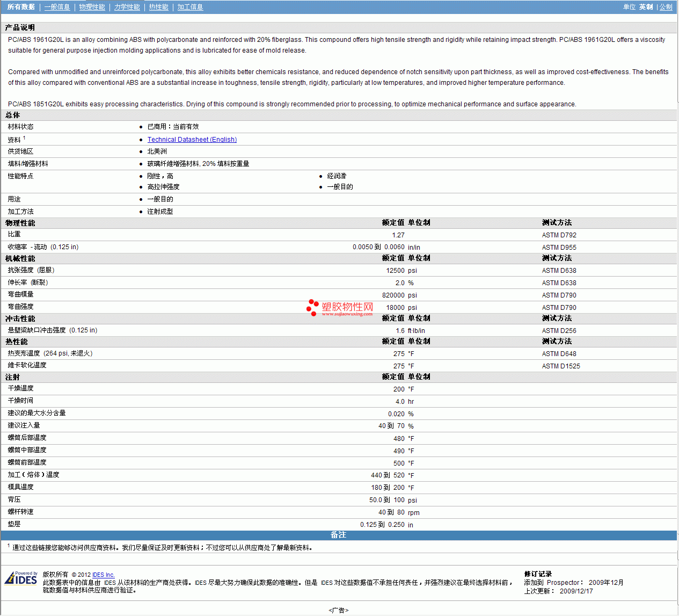679x616 pixels.
Task: Select the 高拉伸强度 feature item
Action: tap(163, 187)
